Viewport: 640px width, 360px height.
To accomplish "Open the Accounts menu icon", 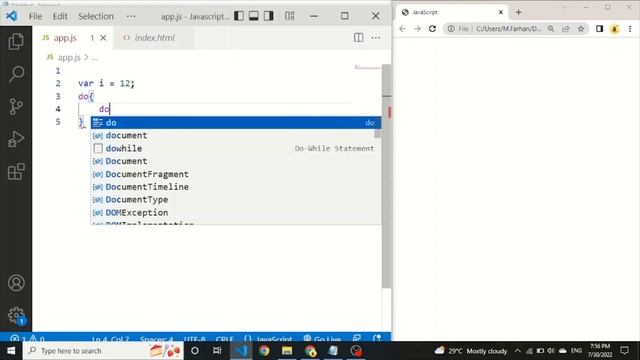I will coord(16,283).
